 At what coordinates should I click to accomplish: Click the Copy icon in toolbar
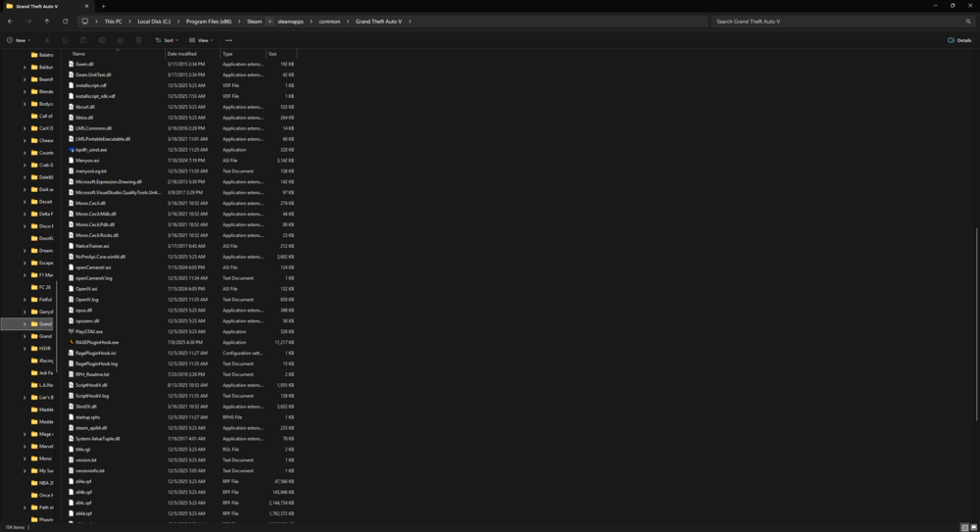pyautogui.click(x=65, y=40)
